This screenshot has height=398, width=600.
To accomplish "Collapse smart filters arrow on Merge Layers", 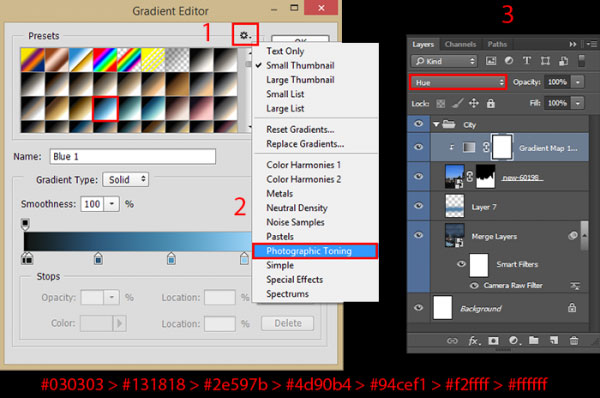I will [584, 235].
